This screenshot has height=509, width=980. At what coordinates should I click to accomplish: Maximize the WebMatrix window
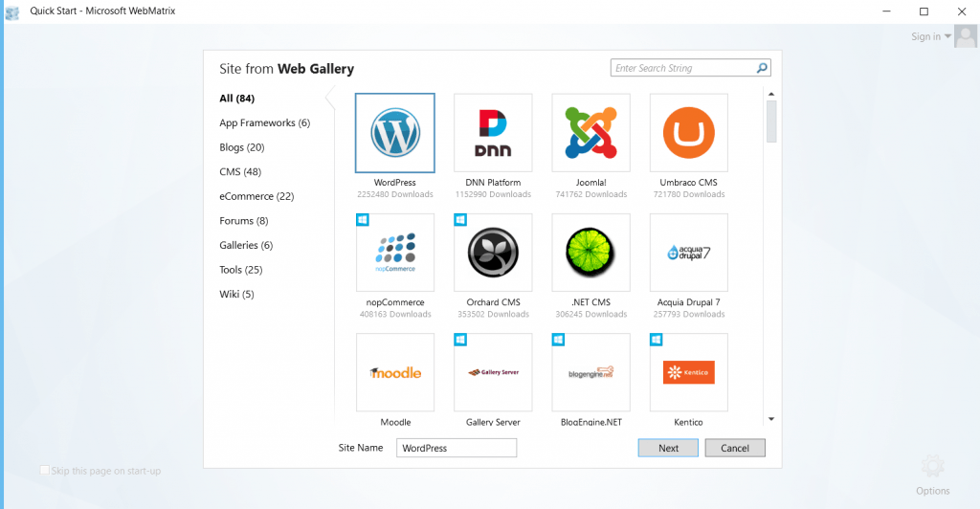[924, 11]
